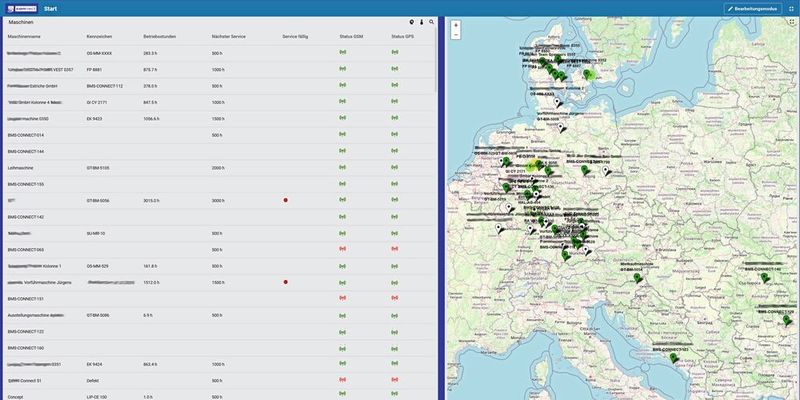
Task: Click the application logo in the top bar
Action: [x=21, y=9]
